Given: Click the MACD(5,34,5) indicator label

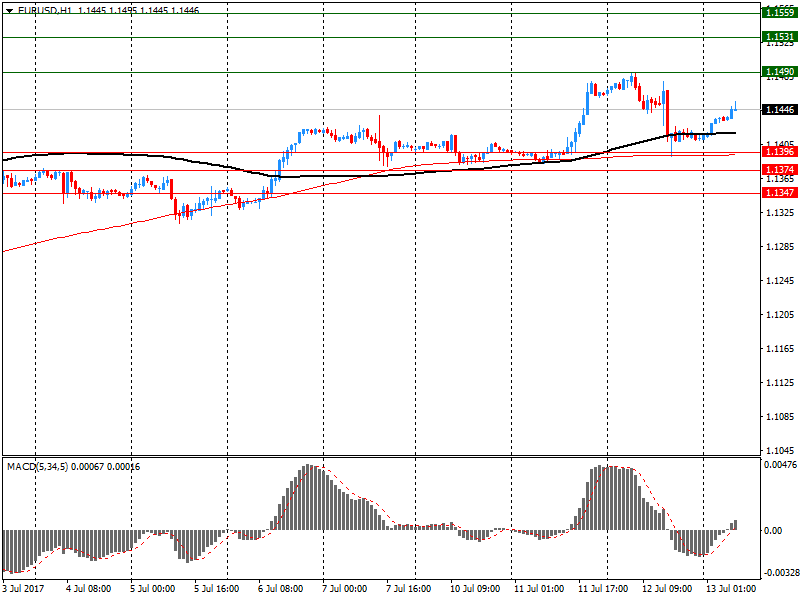Looking at the screenshot, I should (37, 467).
